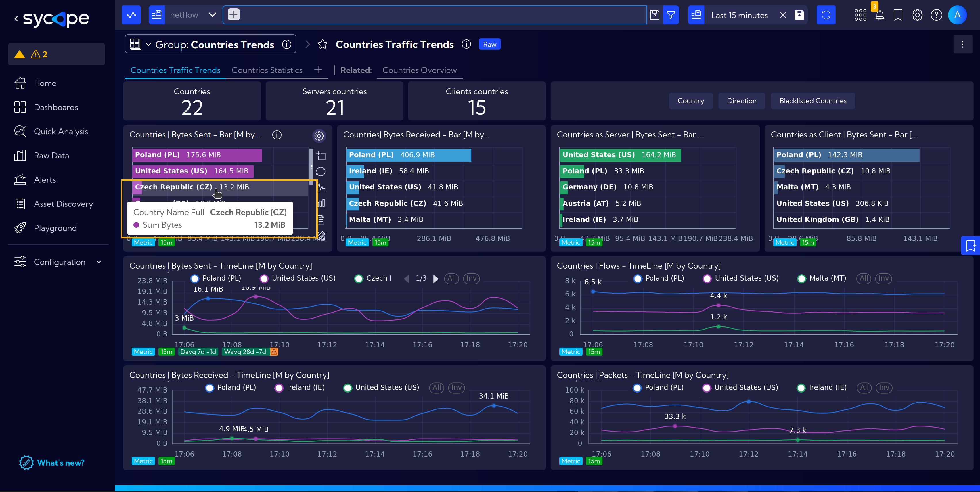Switch widget to bar chart view icon
The image size is (980, 492).
point(321,203)
